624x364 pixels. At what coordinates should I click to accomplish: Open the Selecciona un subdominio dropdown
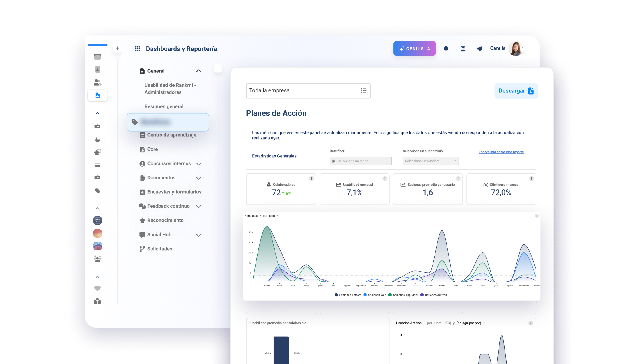click(x=431, y=161)
